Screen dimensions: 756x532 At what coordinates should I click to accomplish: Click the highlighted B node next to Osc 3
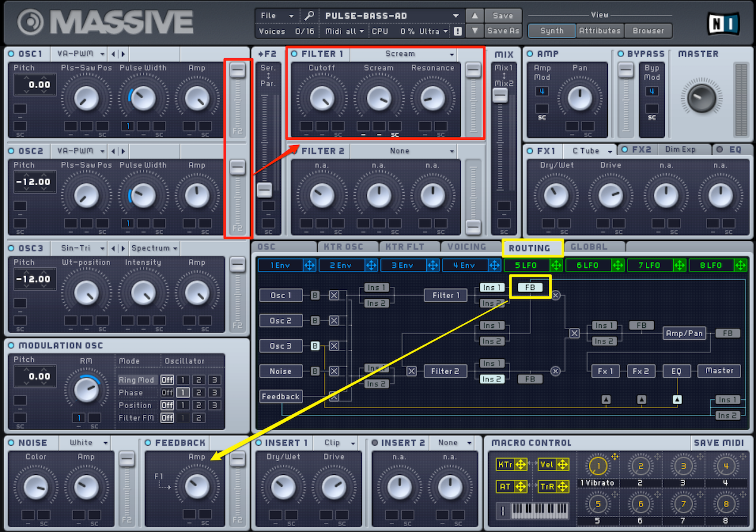point(315,346)
